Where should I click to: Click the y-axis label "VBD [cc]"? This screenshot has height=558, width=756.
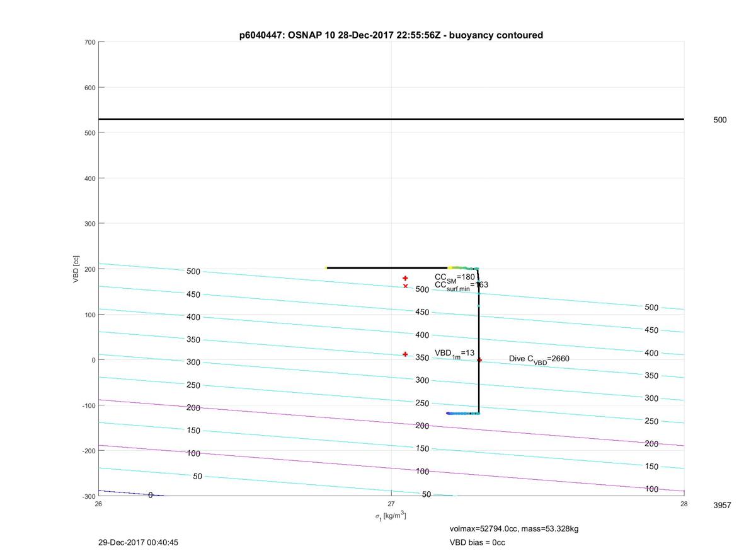point(76,269)
